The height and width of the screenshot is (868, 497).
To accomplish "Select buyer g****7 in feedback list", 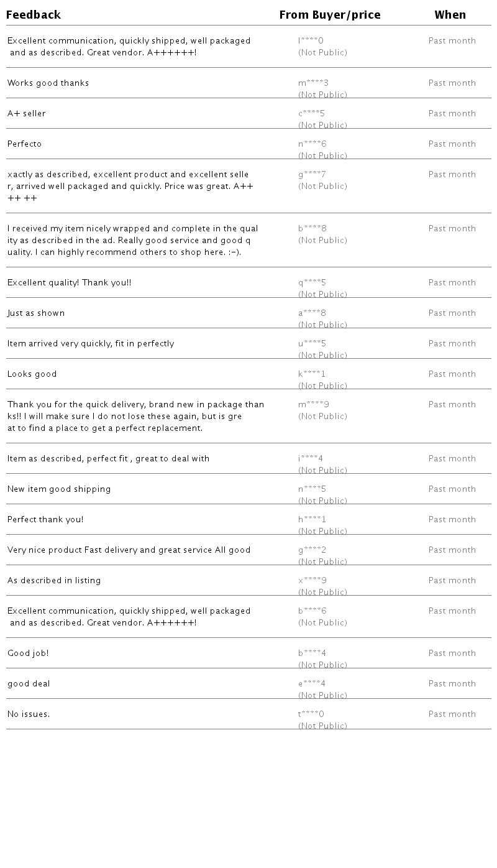I will 312,175.
